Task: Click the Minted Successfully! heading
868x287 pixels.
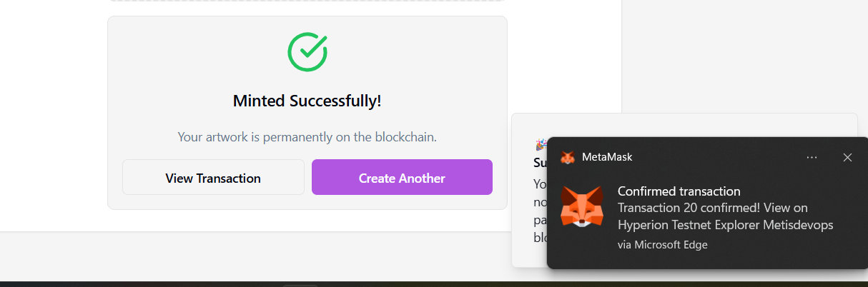Action: click(x=307, y=101)
